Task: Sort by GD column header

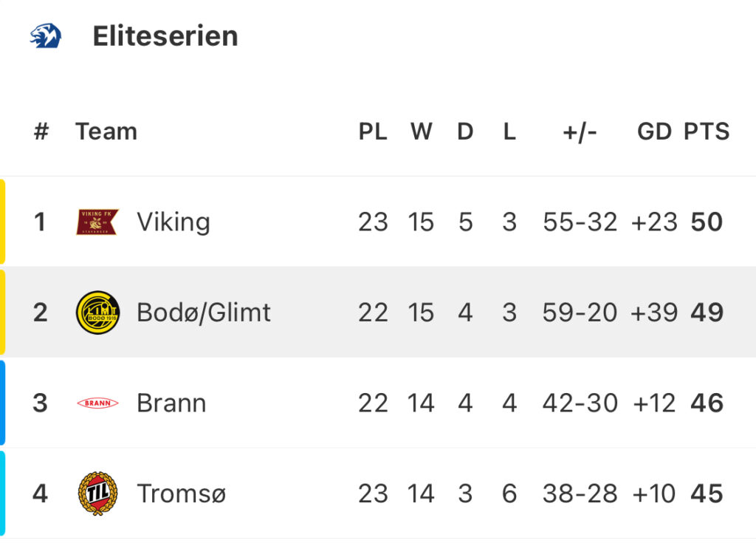Action: click(654, 132)
